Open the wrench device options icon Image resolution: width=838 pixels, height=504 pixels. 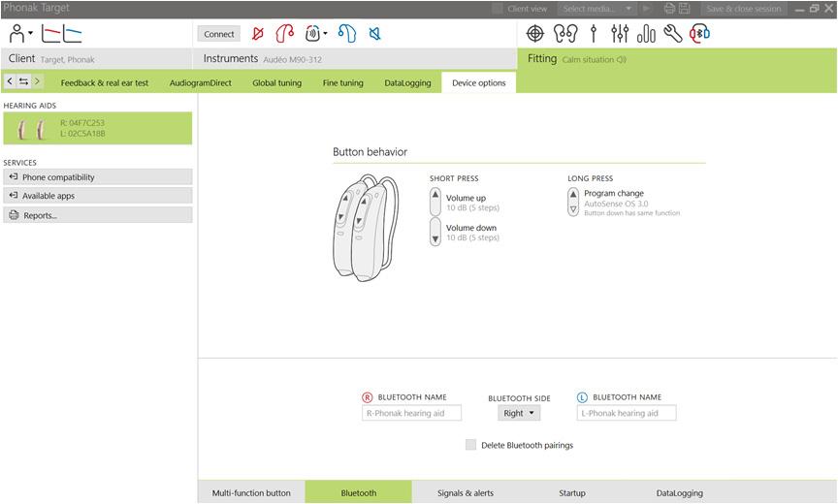click(x=673, y=34)
